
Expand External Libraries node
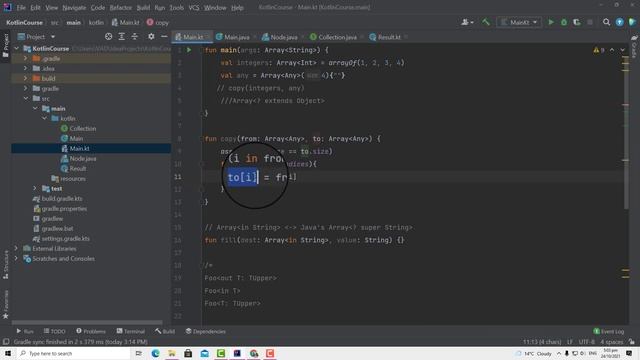tap(16, 249)
